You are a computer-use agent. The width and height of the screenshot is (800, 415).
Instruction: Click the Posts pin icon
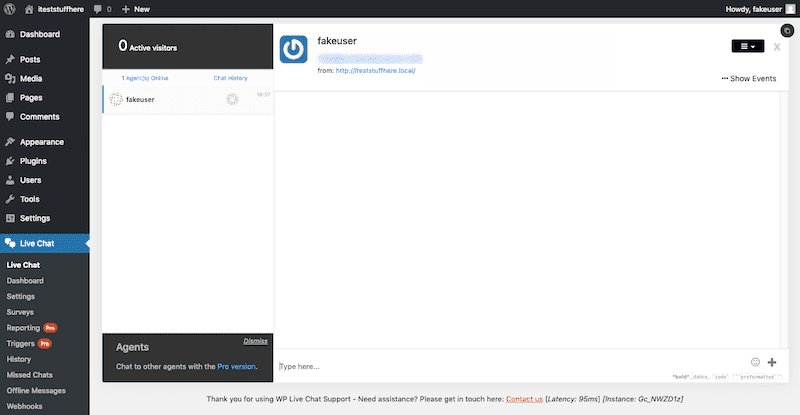tap(10, 59)
